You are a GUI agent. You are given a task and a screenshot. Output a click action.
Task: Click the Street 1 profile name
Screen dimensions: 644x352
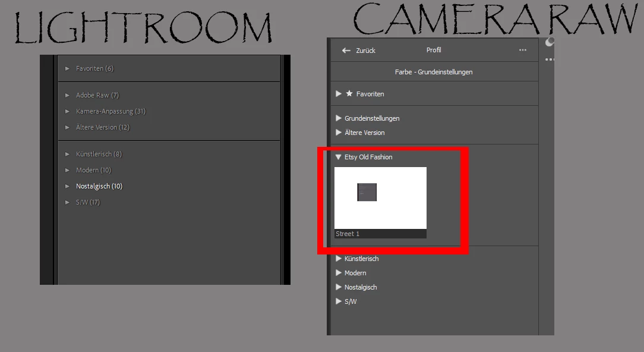[x=348, y=234]
